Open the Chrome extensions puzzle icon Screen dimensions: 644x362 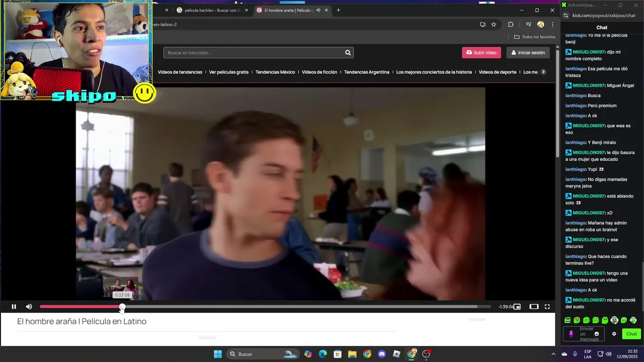pyautogui.click(x=511, y=24)
